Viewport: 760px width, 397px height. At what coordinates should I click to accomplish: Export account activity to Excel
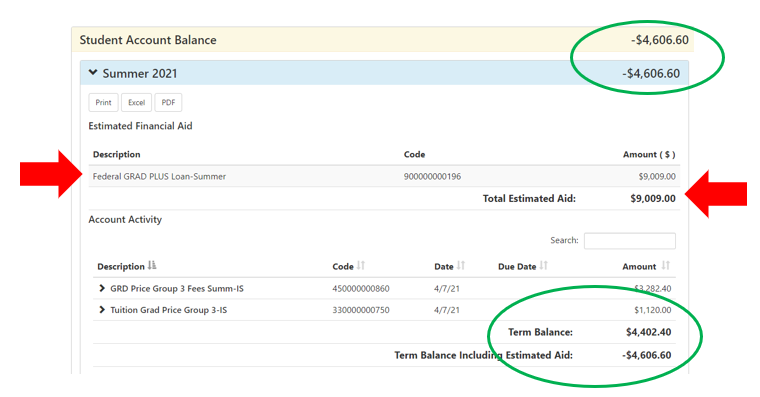pos(136,102)
